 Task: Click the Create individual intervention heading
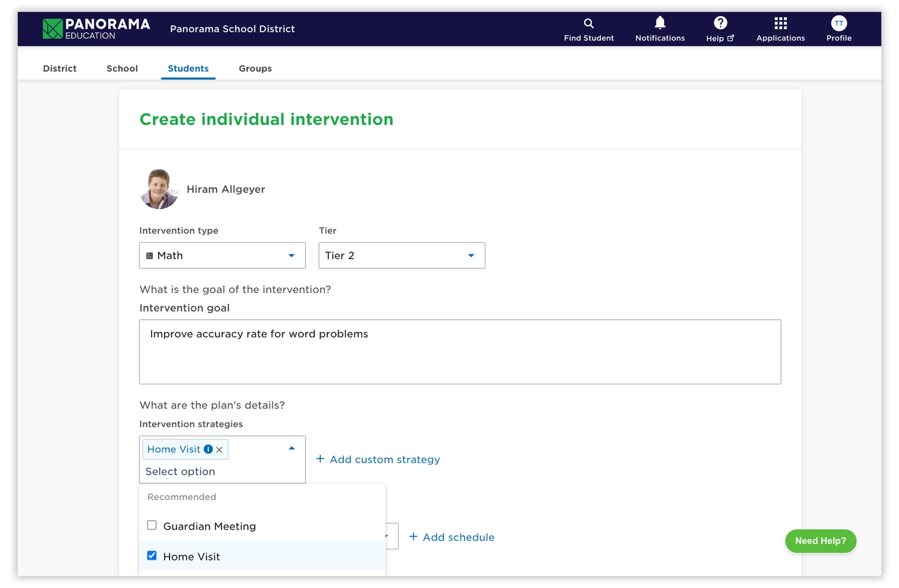[x=267, y=119]
